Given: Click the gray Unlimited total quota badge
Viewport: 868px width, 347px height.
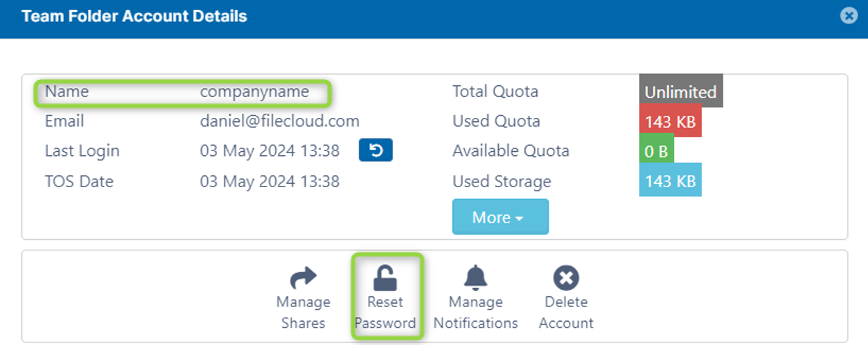Looking at the screenshot, I should pyautogui.click(x=681, y=92).
